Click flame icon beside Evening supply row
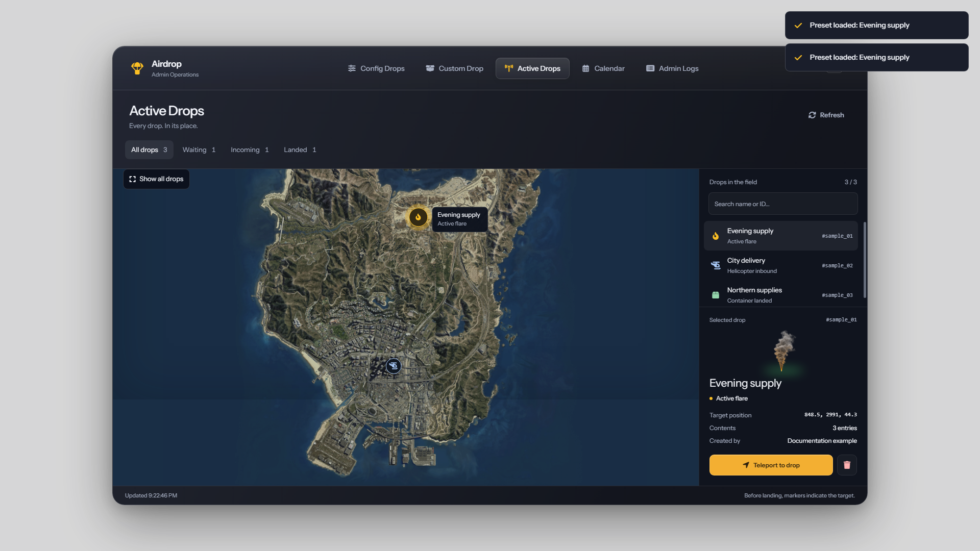The image size is (980, 551). pos(716,236)
